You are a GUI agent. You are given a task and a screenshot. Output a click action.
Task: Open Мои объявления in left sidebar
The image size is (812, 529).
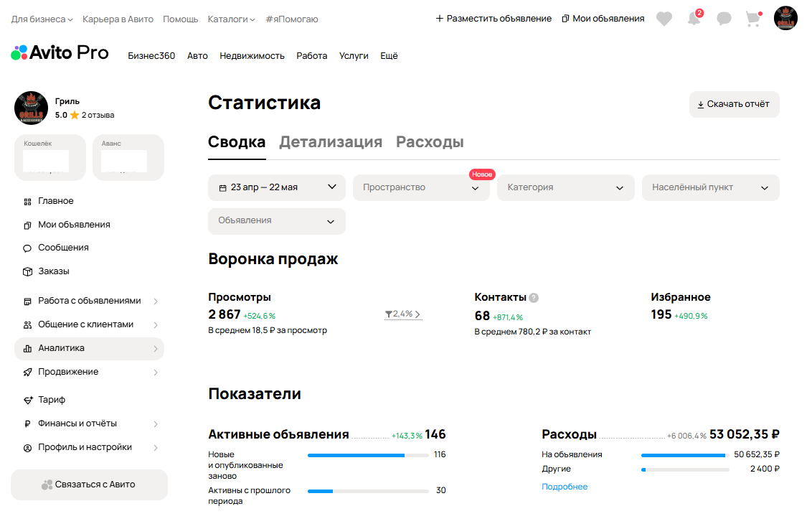pyautogui.click(x=74, y=225)
